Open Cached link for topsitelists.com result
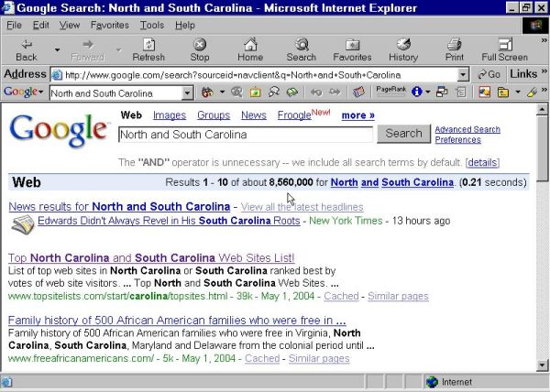 click(341, 296)
